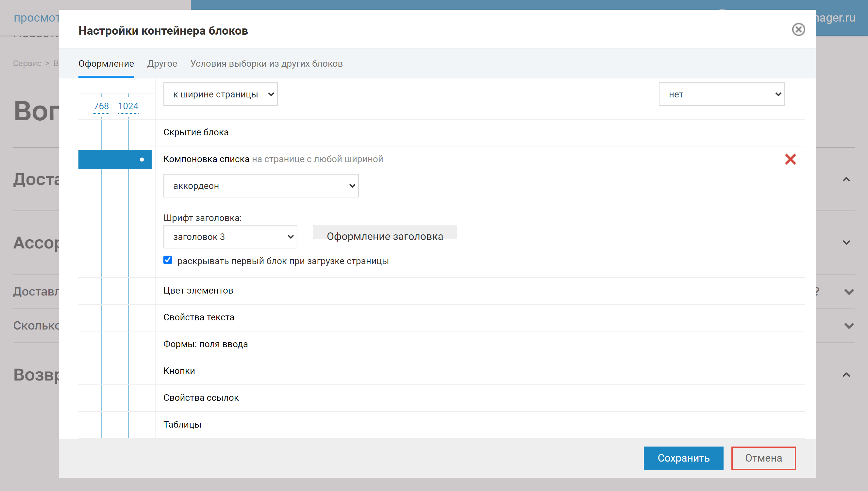
Task: Toggle expand first block on page load
Action: [168, 260]
